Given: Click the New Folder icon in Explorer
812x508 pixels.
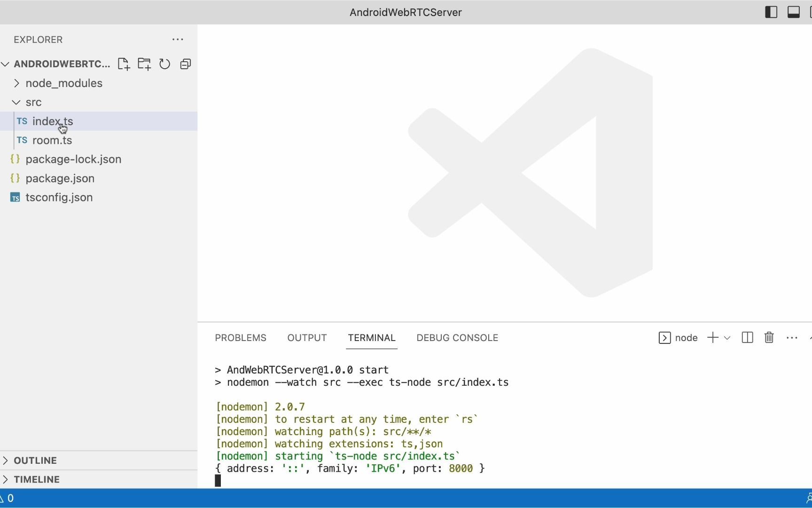Looking at the screenshot, I should click(x=144, y=64).
